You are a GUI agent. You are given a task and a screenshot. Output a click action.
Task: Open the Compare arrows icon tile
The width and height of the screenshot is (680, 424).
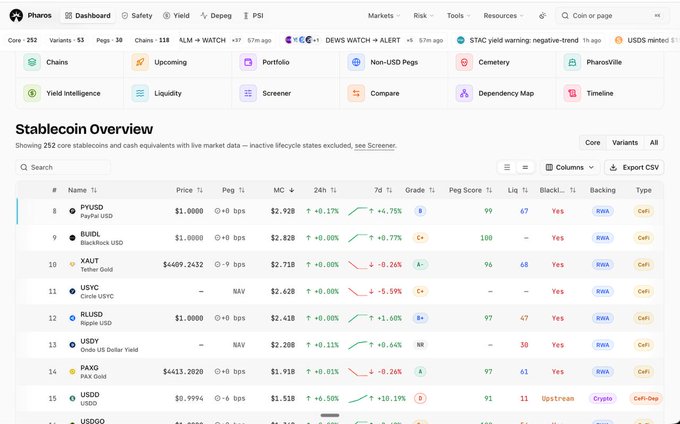click(x=356, y=93)
